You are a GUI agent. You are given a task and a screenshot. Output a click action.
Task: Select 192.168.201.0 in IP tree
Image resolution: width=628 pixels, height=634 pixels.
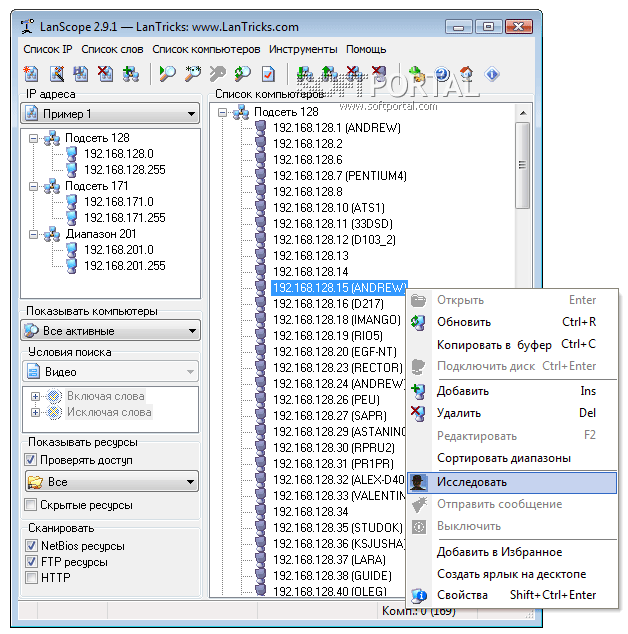118,250
